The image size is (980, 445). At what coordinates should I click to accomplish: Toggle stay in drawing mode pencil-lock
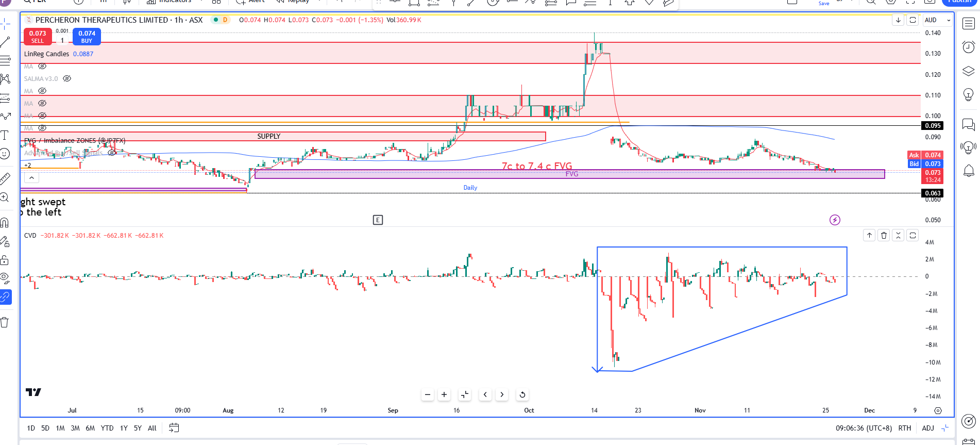click(x=5, y=241)
